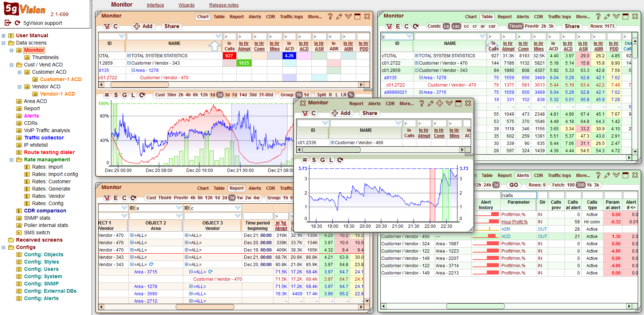Click the logout icon beside 5gVision support

(x=8, y=23)
